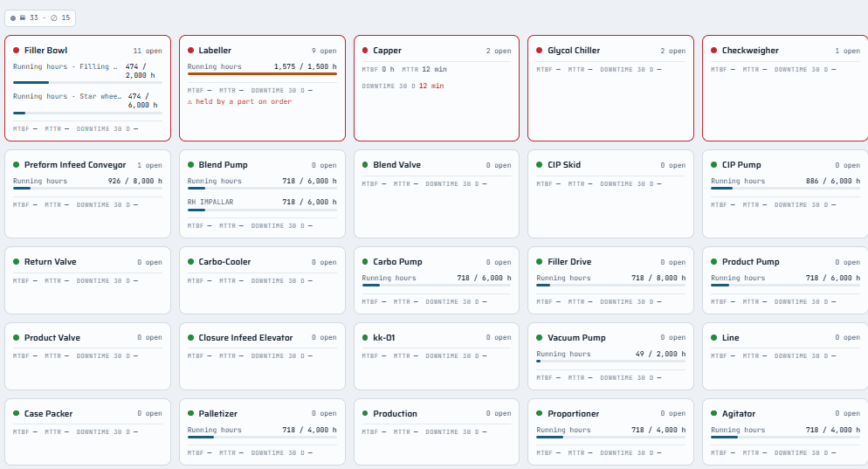Click the Labeller orange running hours bar
The image size is (868, 469).
262,73
